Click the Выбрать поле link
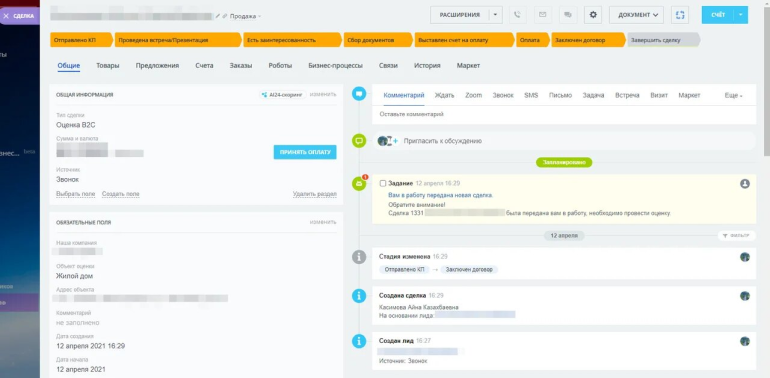The image size is (770, 378). coord(76,194)
